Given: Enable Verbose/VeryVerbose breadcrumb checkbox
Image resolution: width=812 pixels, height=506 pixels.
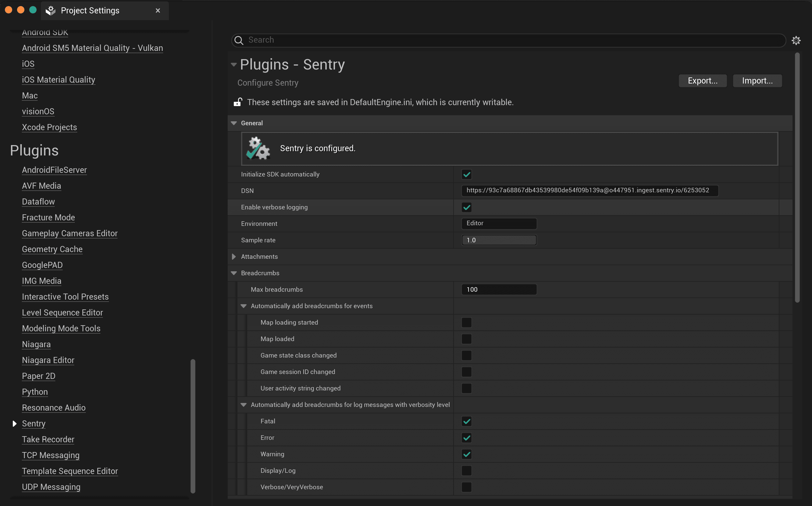Looking at the screenshot, I should (x=466, y=487).
